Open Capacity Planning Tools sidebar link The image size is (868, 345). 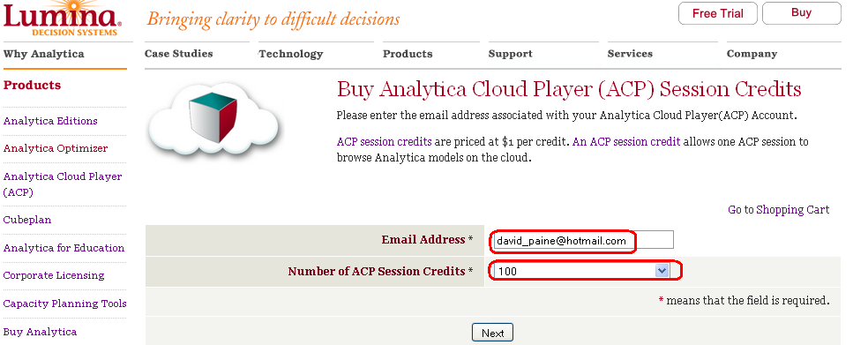pos(64,304)
